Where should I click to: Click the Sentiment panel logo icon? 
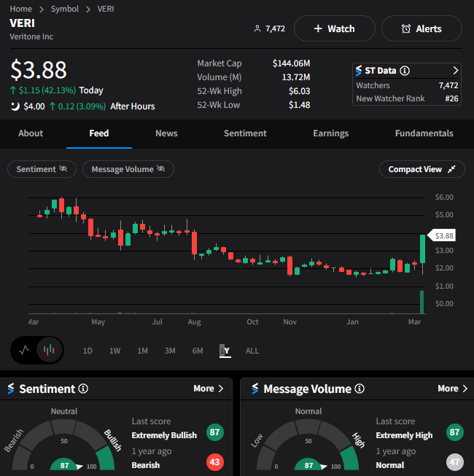coord(11,389)
